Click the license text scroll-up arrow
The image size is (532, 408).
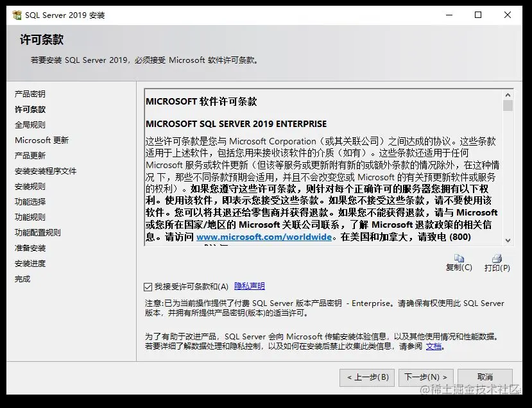point(508,96)
